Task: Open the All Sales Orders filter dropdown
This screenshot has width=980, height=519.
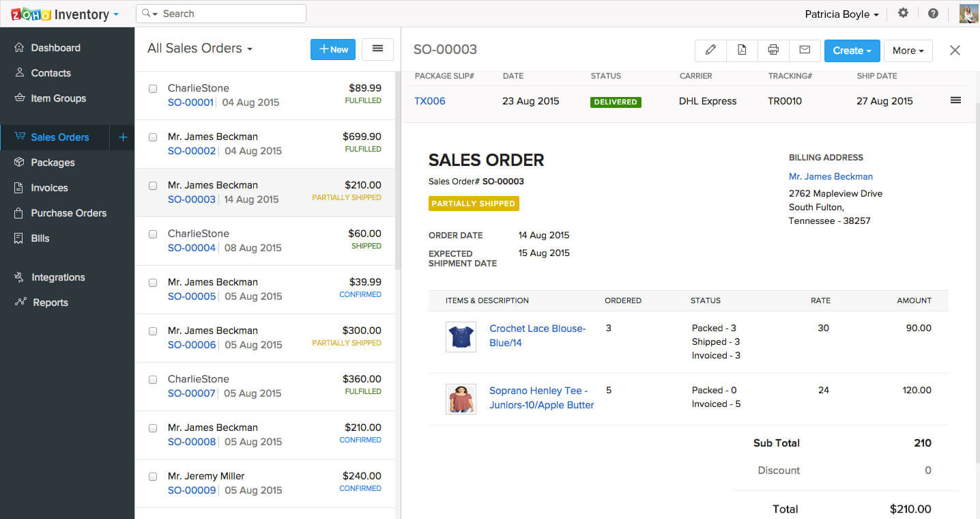Action: pos(199,48)
